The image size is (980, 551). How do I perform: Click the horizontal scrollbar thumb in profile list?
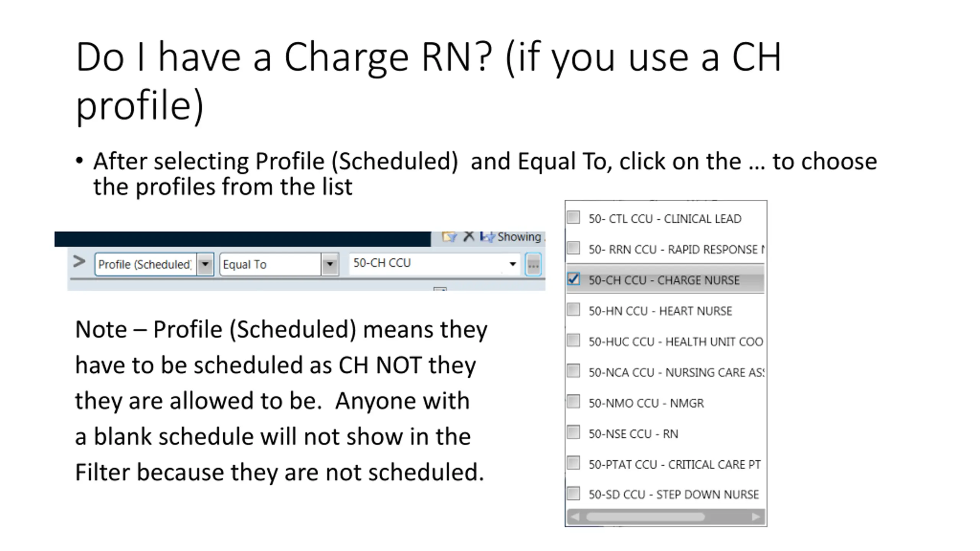coord(645,517)
